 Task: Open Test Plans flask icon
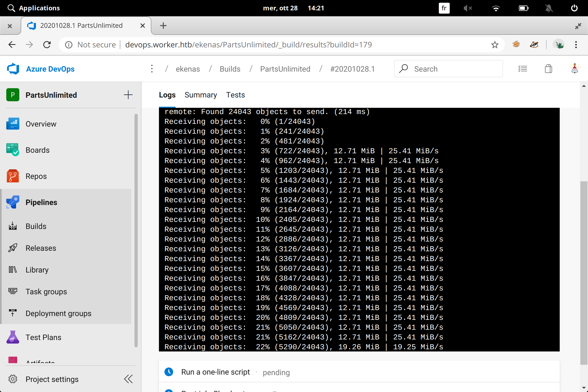(x=13, y=337)
